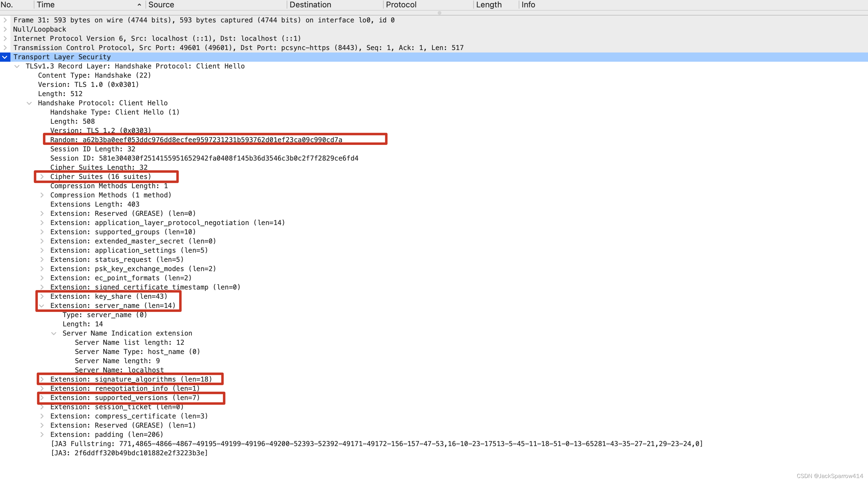Expand supported_versions (len=7) extension
868x482 pixels.
[42, 398]
